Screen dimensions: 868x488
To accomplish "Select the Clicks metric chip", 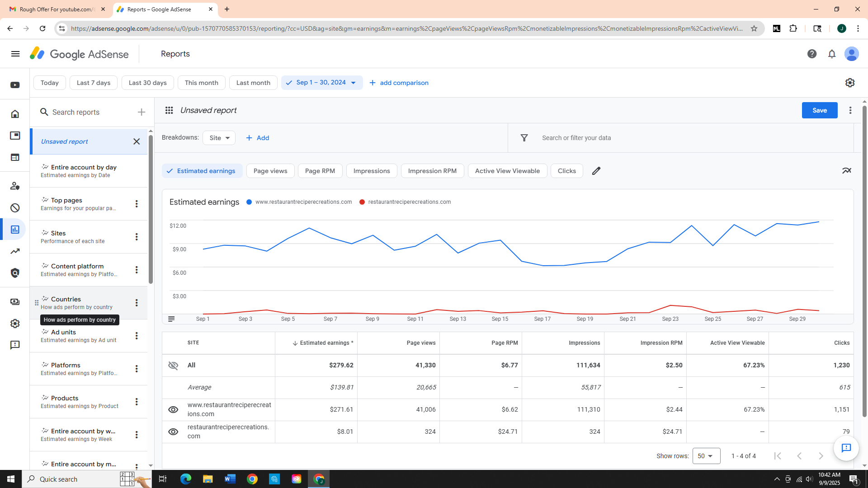I will (567, 171).
